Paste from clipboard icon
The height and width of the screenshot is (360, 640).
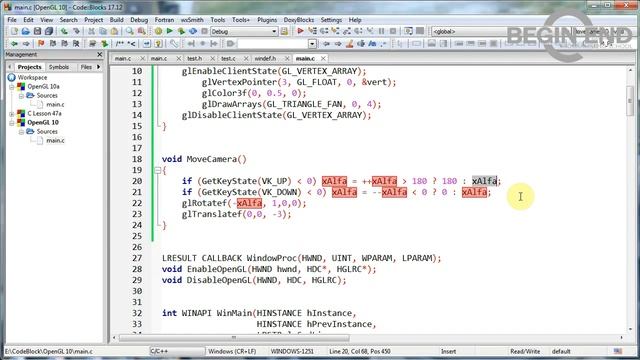115,31
